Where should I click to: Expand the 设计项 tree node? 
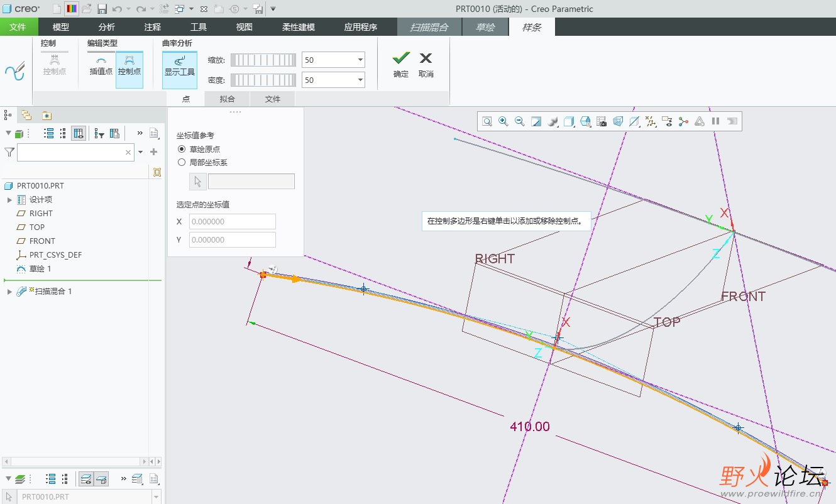point(9,200)
